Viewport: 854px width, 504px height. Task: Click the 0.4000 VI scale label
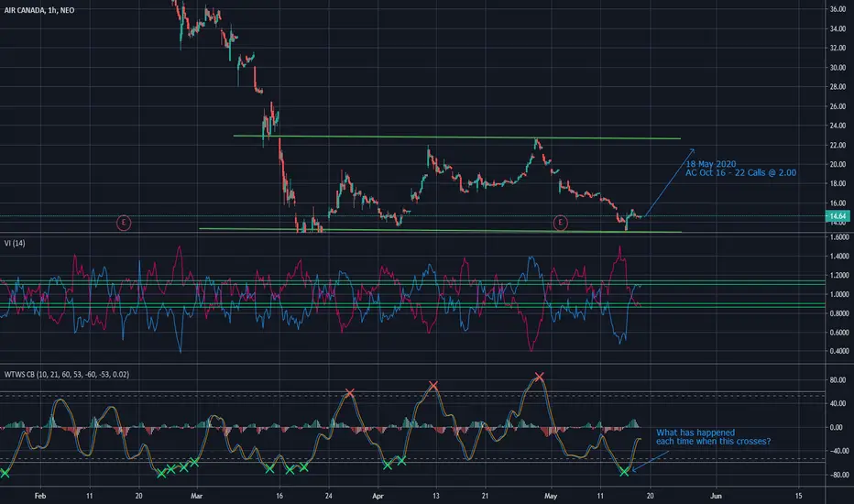click(839, 352)
